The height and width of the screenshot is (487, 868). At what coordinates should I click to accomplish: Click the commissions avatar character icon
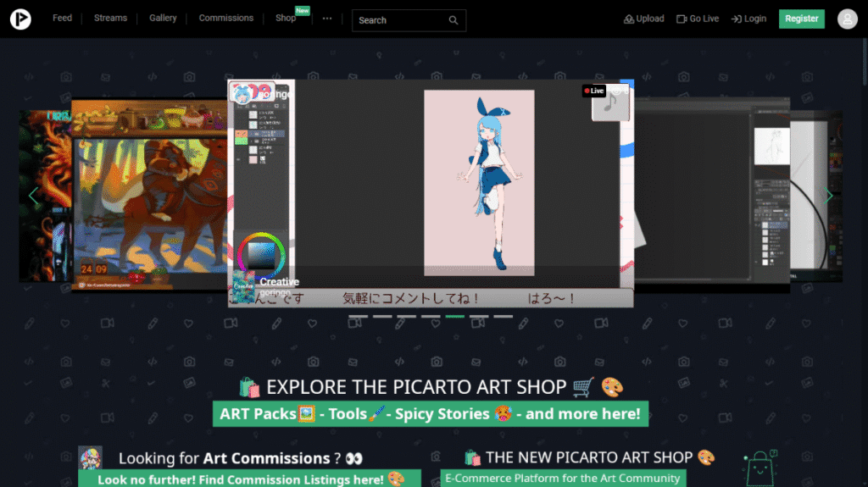pos(90,458)
